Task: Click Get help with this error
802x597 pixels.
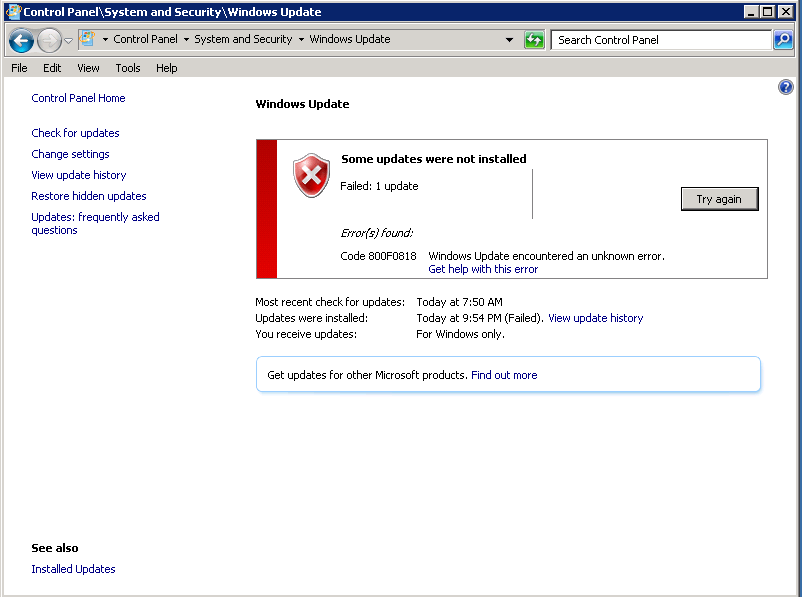Action: tap(483, 269)
